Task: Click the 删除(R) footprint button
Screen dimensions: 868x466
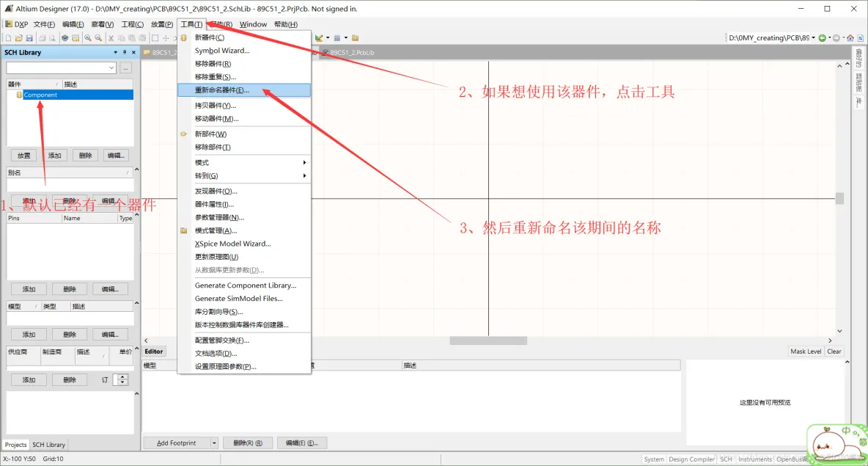Action: click(248, 443)
